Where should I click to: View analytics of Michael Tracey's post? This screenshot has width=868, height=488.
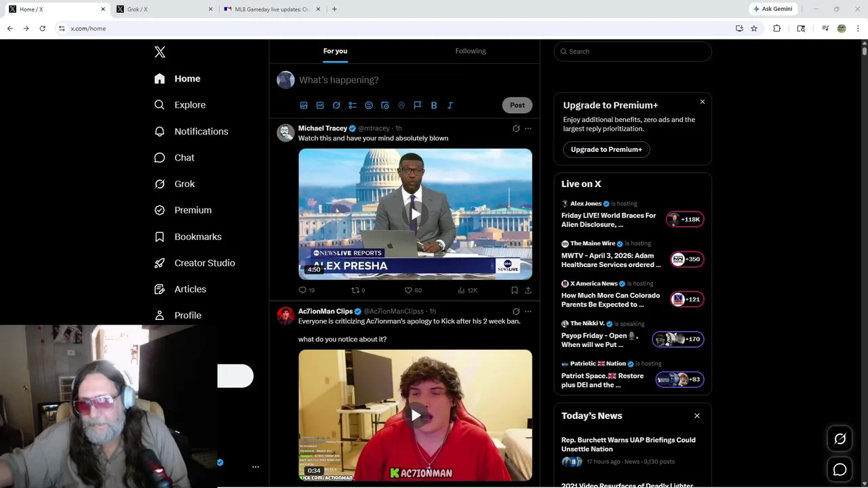467,290
